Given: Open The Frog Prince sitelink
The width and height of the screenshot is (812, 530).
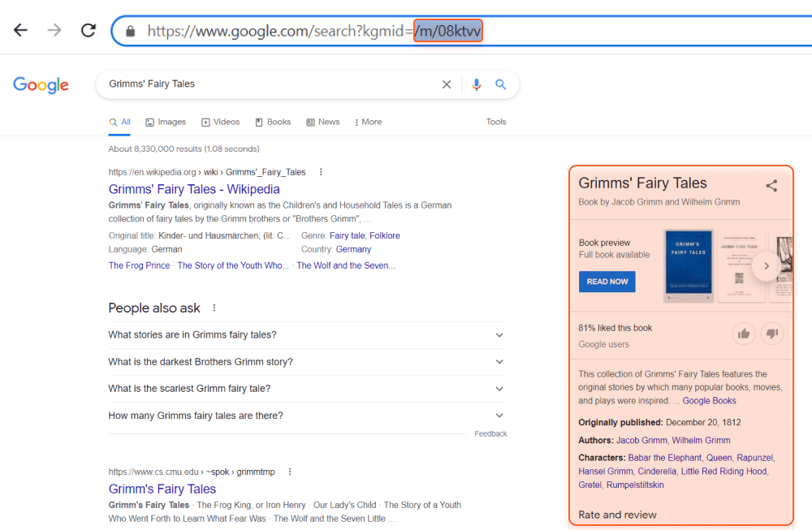Looking at the screenshot, I should click(x=140, y=265).
